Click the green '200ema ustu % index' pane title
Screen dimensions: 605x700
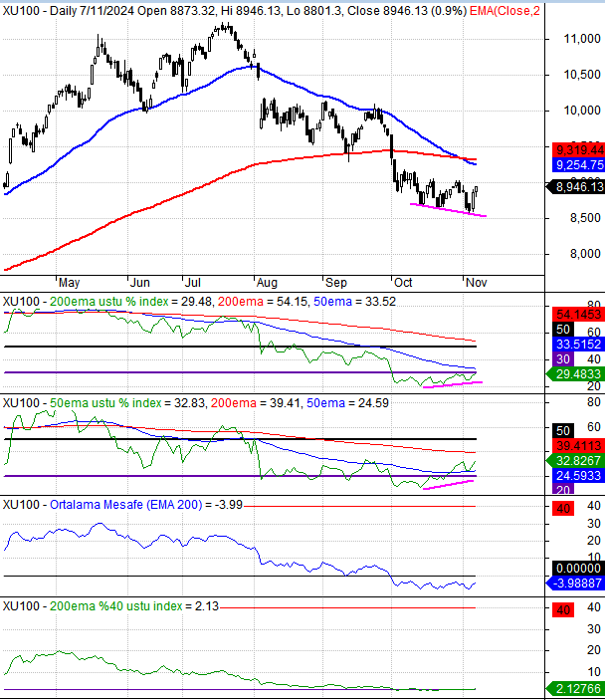(108, 302)
